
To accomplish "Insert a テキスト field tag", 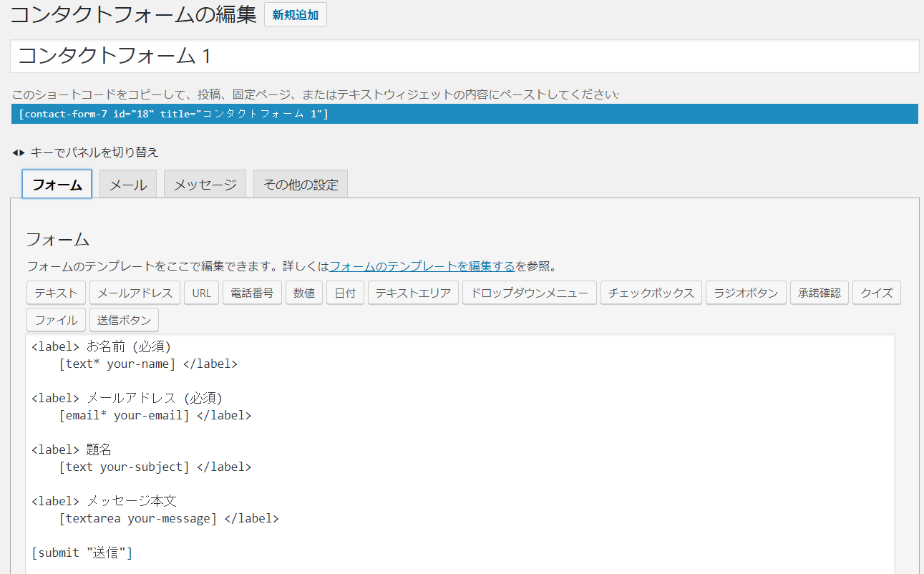I will (x=57, y=293).
